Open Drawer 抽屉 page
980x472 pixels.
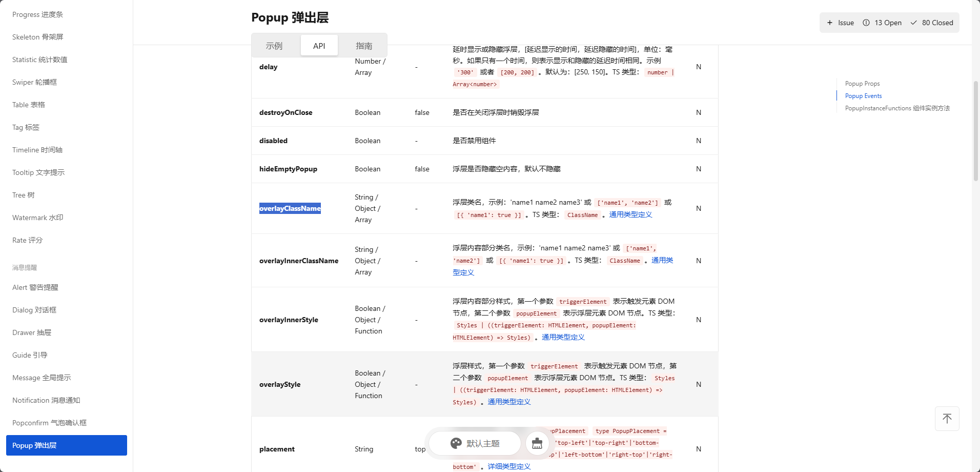[67, 332]
